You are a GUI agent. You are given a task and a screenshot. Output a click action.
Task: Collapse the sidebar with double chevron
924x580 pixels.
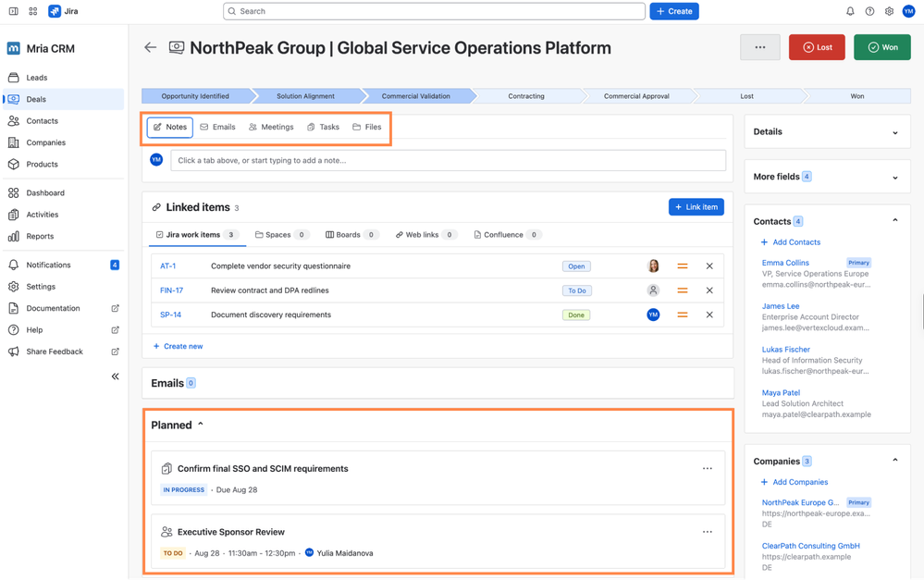point(116,376)
